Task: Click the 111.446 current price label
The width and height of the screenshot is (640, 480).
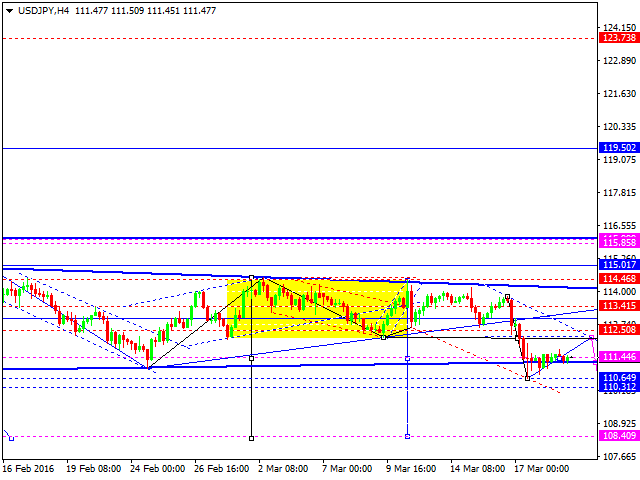Action: [x=620, y=357]
